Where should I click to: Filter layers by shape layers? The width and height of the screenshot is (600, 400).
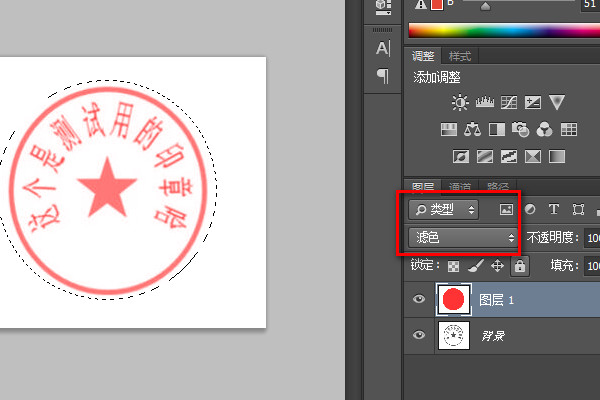pos(578,209)
